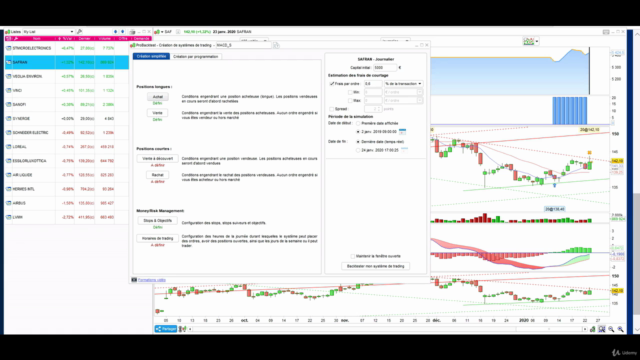
Task: Click the document icon next to SAF ticker
Action: tap(178, 31)
